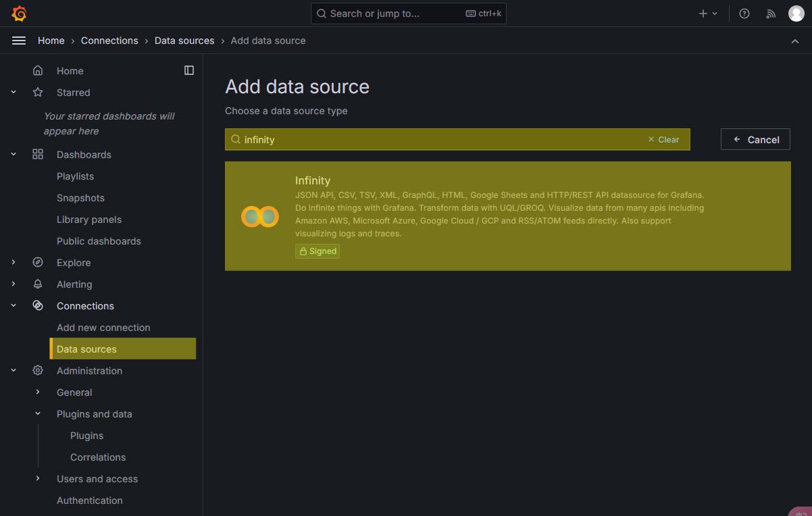812x516 pixels.
Task: Click the Explore compass icon
Action: 38,262
